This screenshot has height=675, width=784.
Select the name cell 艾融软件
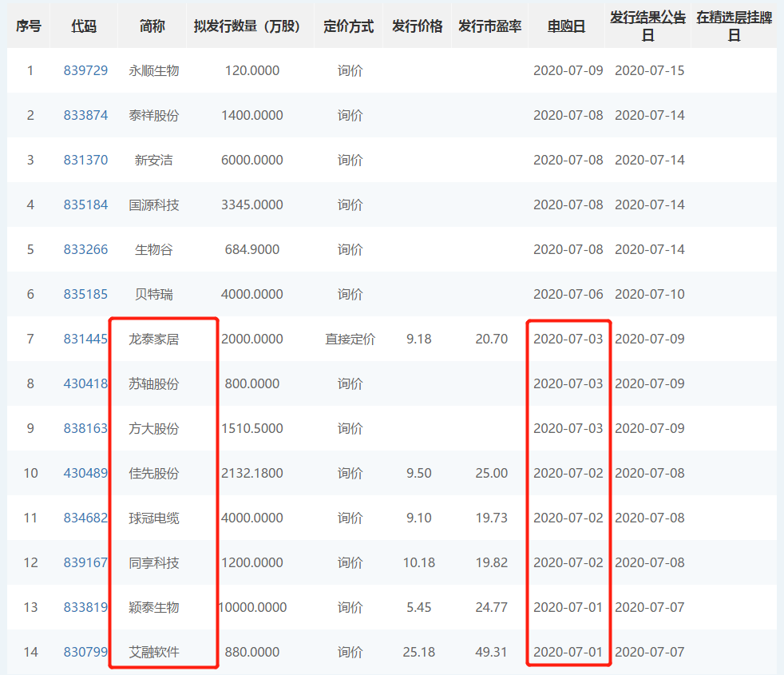[x=153, y=652]
